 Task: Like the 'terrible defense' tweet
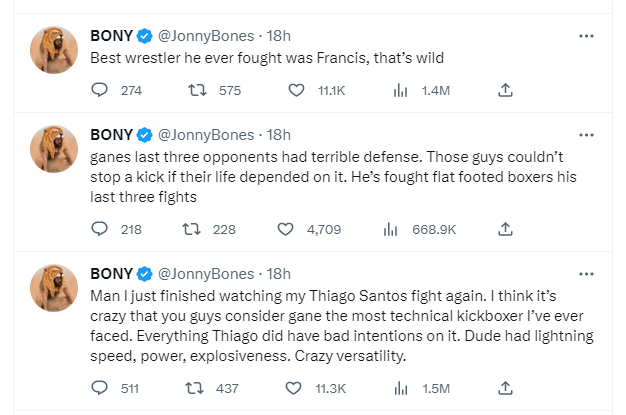pos(286,229)
